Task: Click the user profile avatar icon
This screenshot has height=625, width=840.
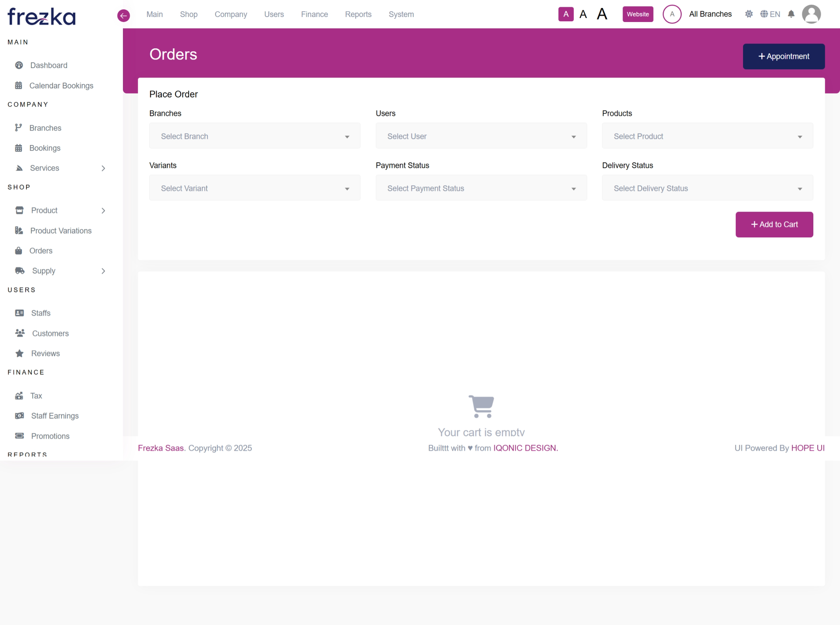Action: point(811,14)
